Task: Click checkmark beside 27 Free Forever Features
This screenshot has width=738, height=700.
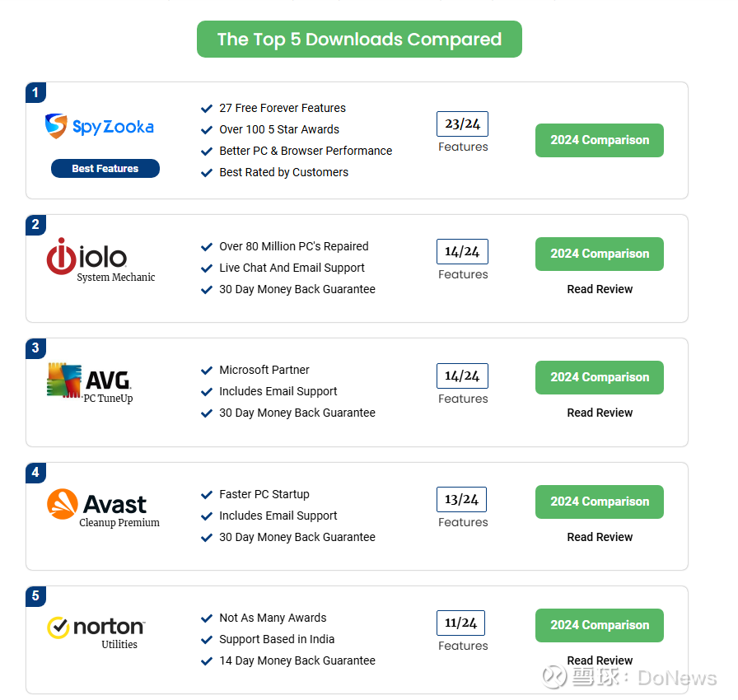Action: [x=207, y=109]
